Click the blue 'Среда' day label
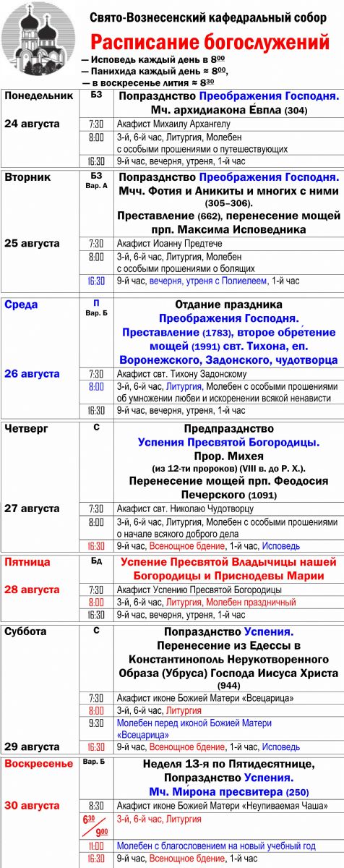Screen dimensions: 344x868 point(21,305)
